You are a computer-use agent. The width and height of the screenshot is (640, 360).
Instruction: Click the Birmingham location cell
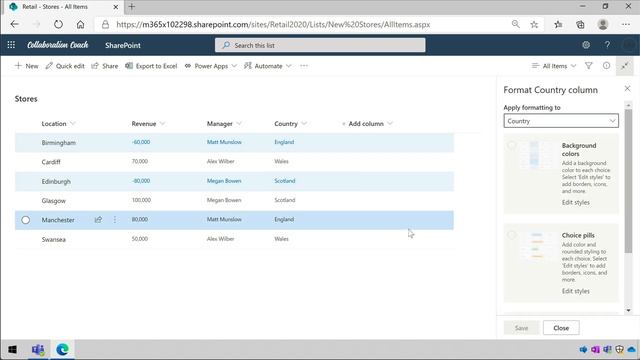pyautogui.click(x=58, y=142)
